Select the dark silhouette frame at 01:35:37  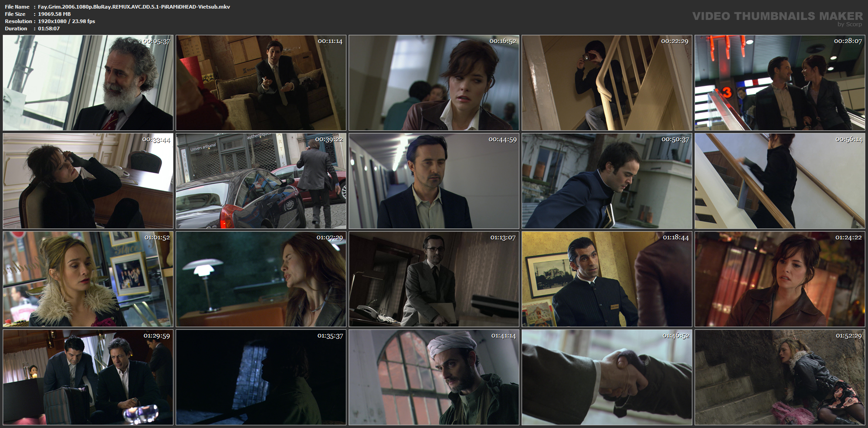coord(261,377)
